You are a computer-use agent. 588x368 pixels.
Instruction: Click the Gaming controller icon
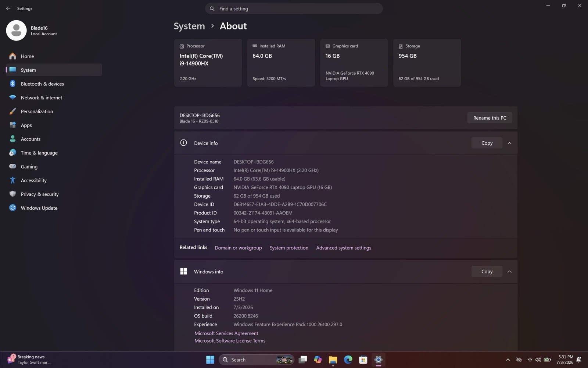pyautogui.click(x=12, y=166)
